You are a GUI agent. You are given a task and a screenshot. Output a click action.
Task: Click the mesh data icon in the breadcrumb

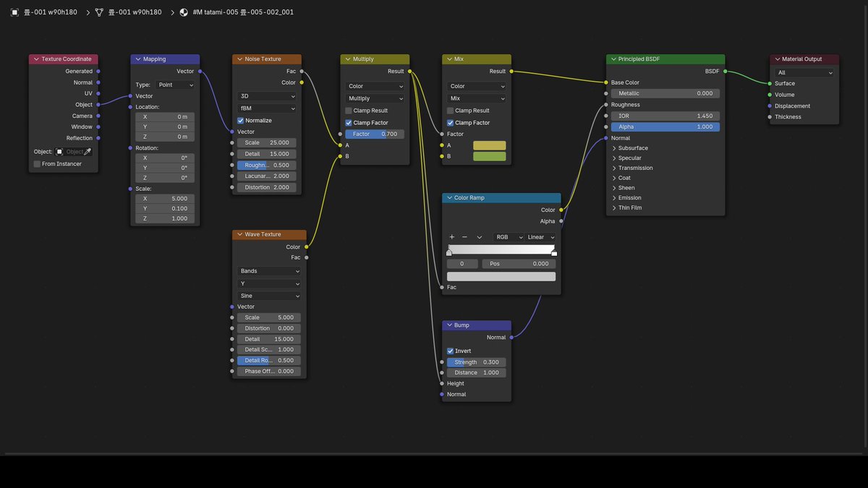click(99, 12)
